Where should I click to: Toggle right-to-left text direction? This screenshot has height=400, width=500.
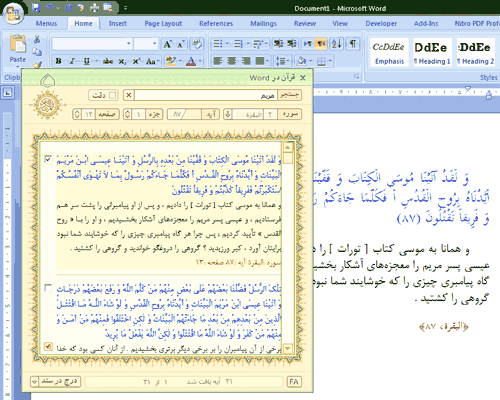[321, 44]
